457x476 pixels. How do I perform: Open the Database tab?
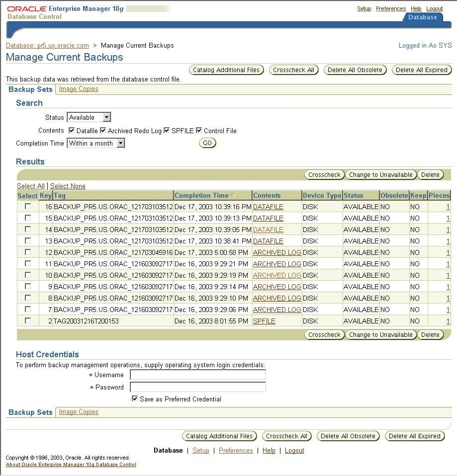click(422, 17)
